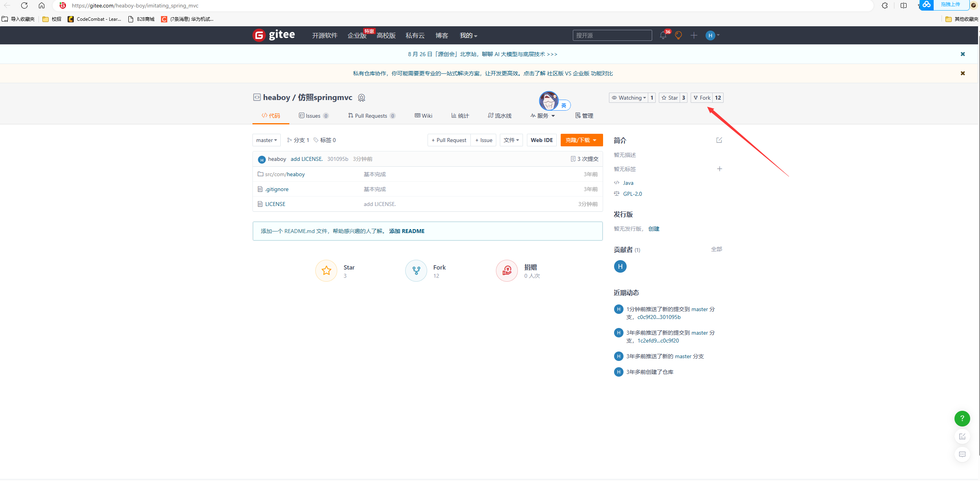Toggle Star on this repository
Image resolution: width=980 pixels, height=481 pixels.
coord(670,98)
